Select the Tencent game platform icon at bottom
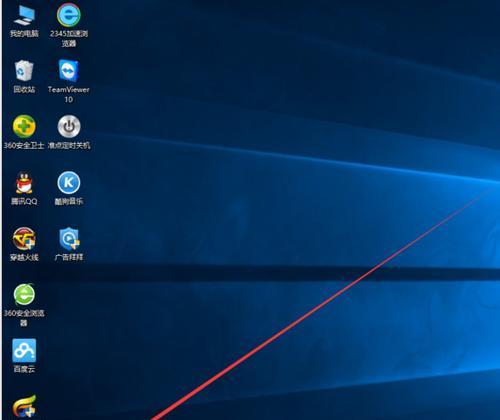 tap(24, 407)
